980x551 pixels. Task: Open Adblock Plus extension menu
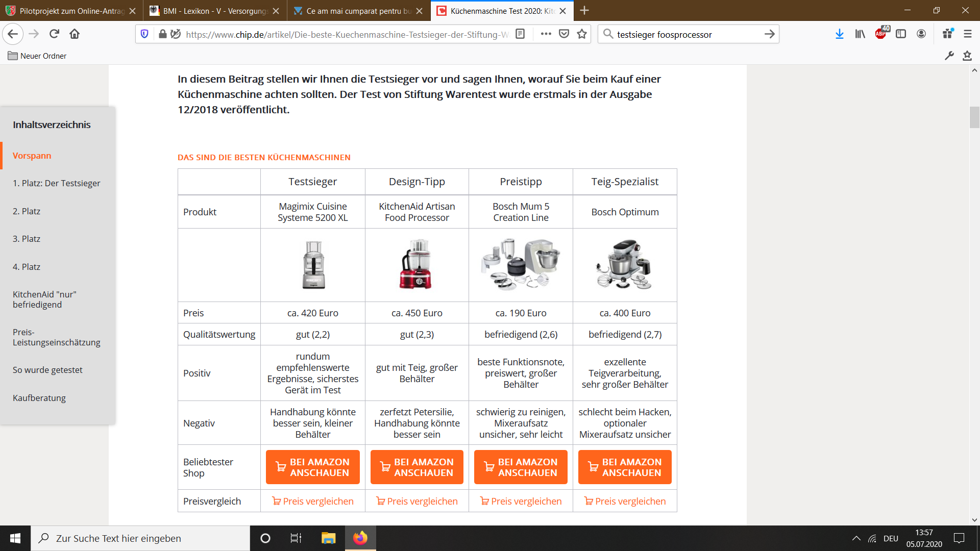point(881,34)
